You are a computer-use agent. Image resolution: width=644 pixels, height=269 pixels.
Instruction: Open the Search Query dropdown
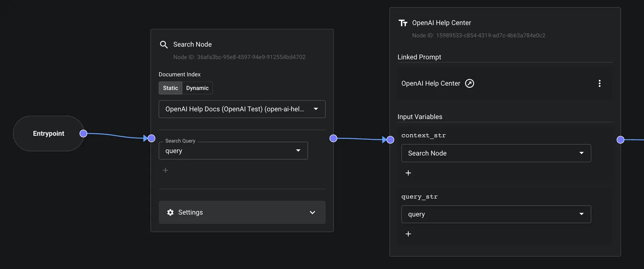[233, 151]
